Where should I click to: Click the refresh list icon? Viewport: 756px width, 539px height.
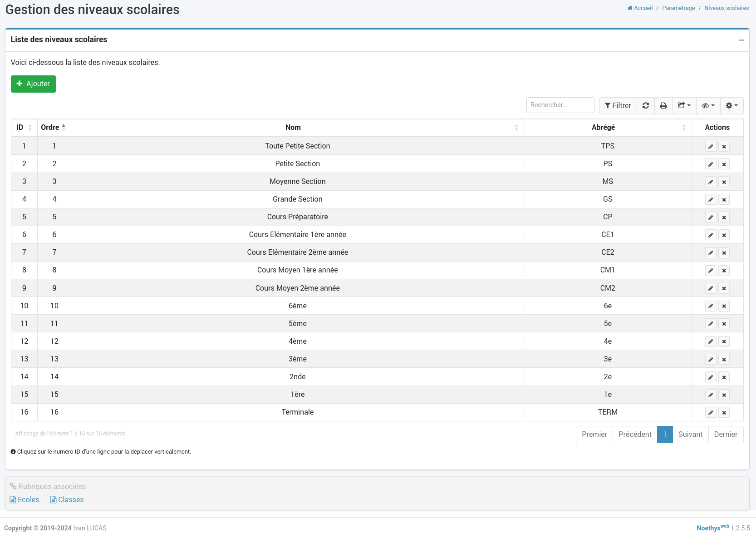point(645,105)
